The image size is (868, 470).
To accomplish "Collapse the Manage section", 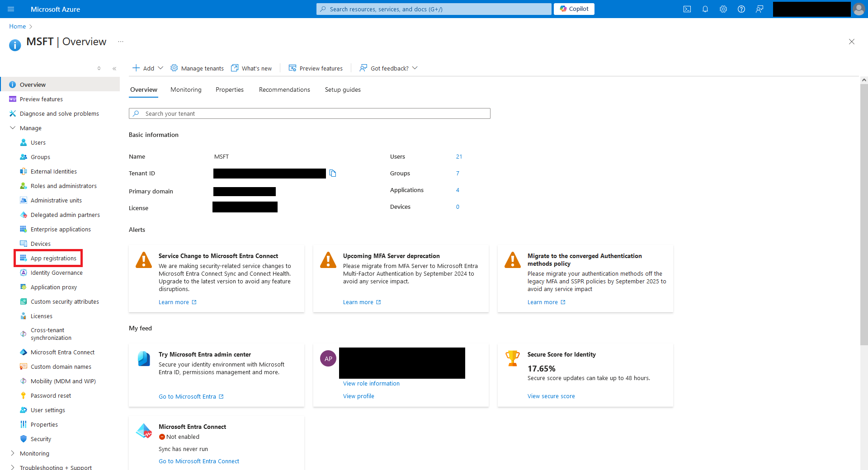I will [13, 128].
